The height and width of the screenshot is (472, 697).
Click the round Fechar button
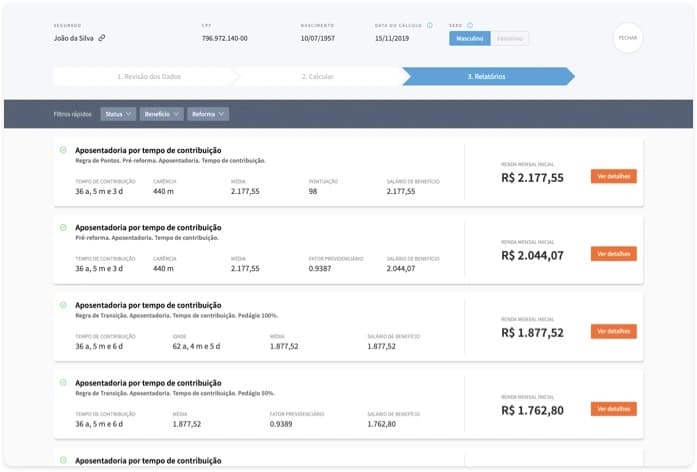pos(628,38)
